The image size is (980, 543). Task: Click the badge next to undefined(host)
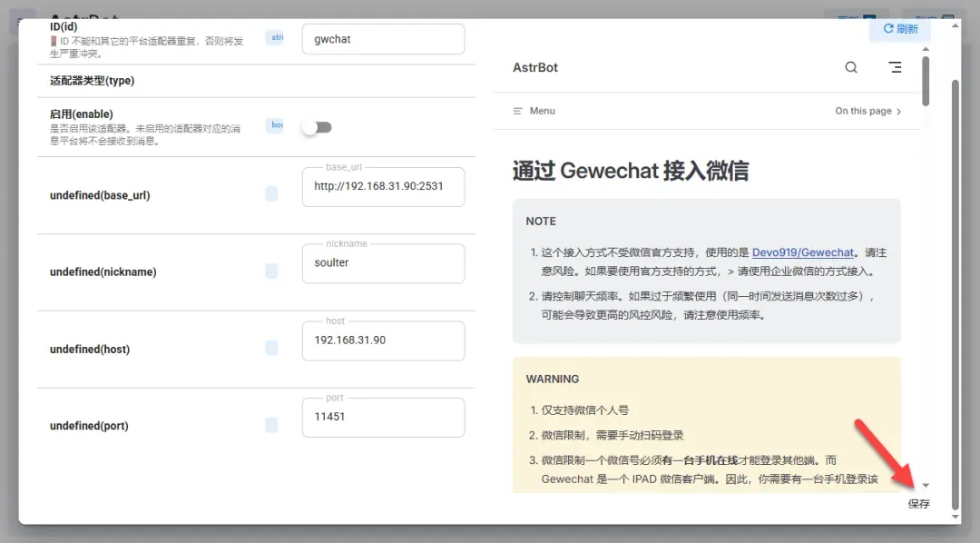(271, 348)
